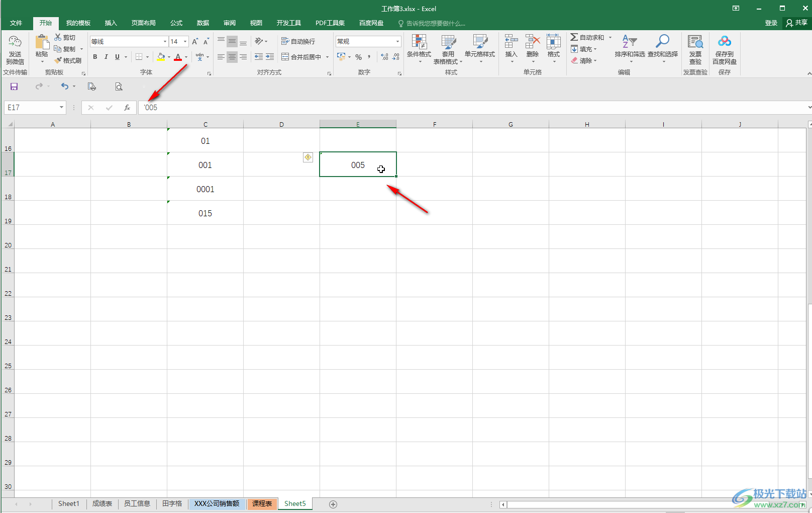
Task: Click the print preview icon in quick toolbar
Action: pyautogui.click(x=119, y=87)
